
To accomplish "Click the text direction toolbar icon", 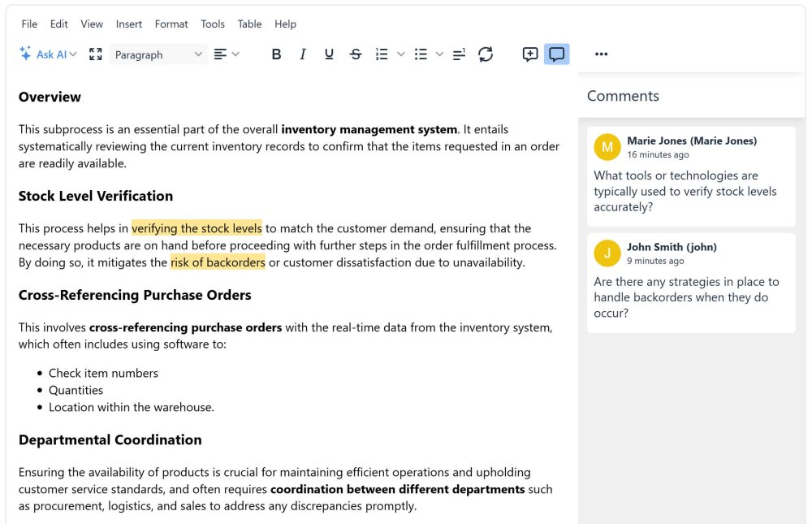I will tap(459, 54).
